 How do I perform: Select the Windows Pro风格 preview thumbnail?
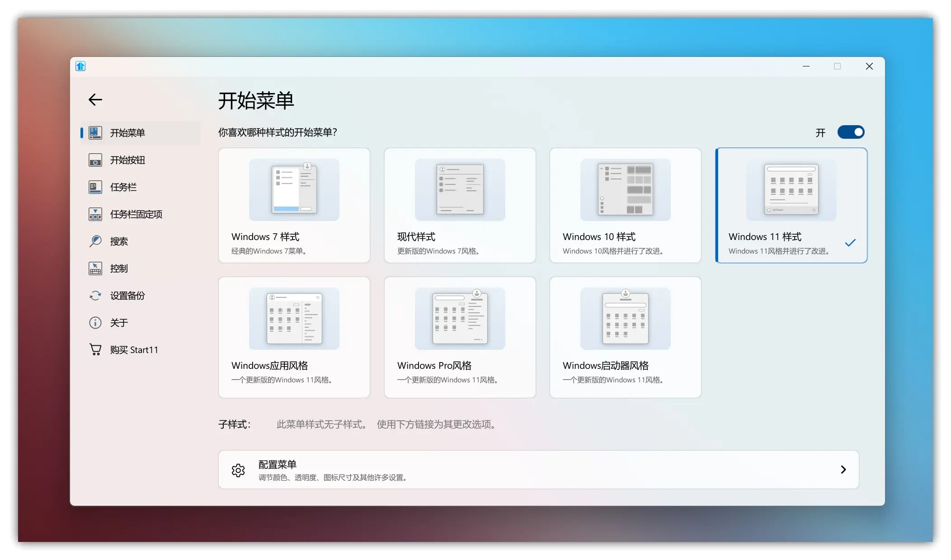tap(460, 318)
